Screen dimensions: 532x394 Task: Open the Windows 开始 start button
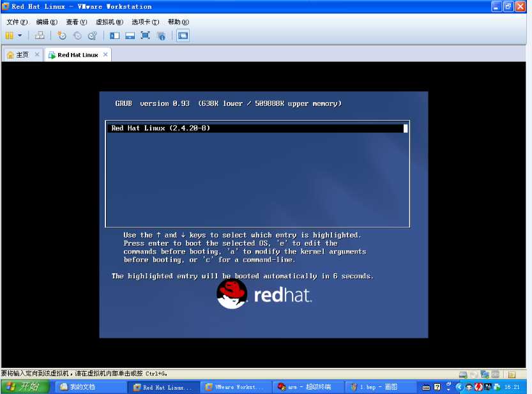[26, 386]
